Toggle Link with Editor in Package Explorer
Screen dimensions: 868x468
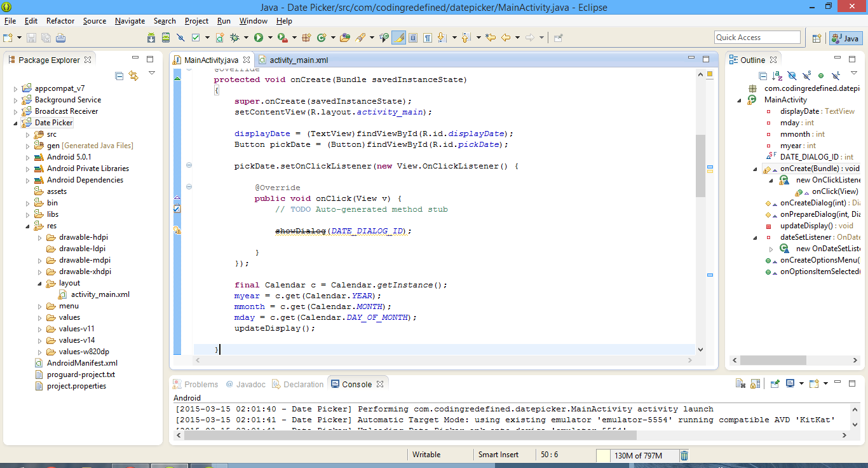coord(133,75)
